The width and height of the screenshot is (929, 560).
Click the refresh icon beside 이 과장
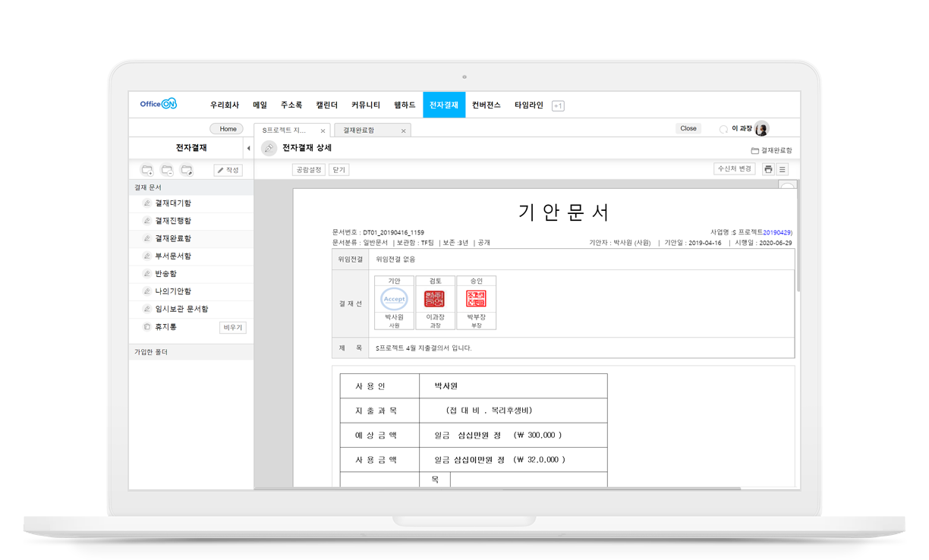pyautogui.click(x=723, y=129)
